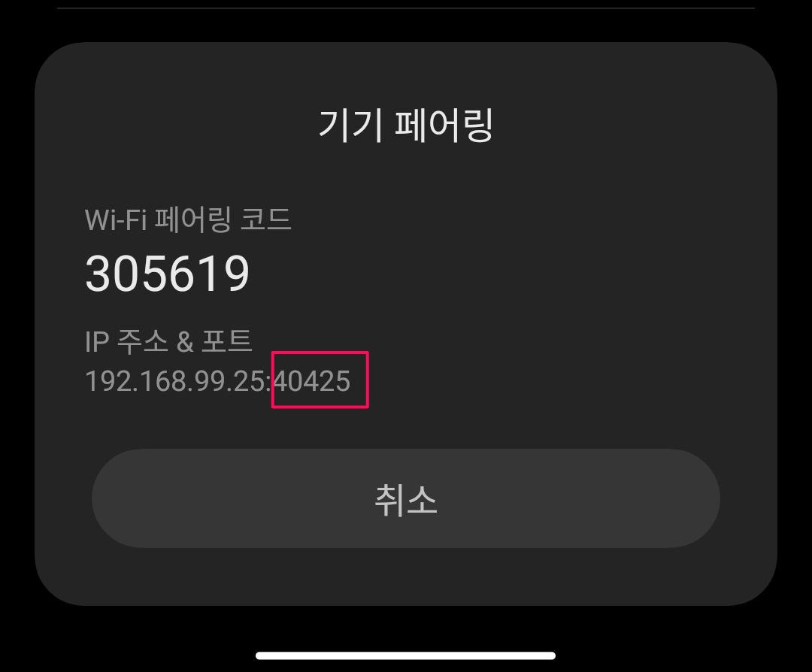The width and height of the screenshot is (812, 672).
Task: Tap the word 포트 in the label
Action: click(227, 341)
